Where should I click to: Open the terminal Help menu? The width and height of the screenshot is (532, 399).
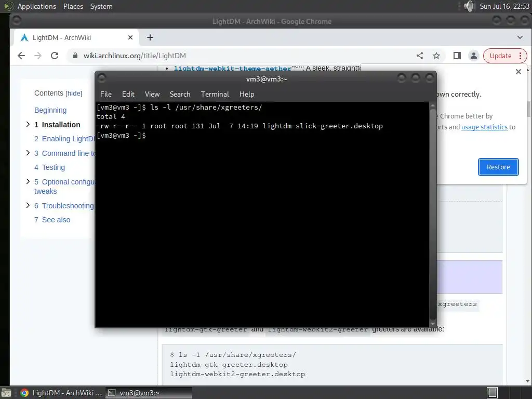[x=247, y=95]
